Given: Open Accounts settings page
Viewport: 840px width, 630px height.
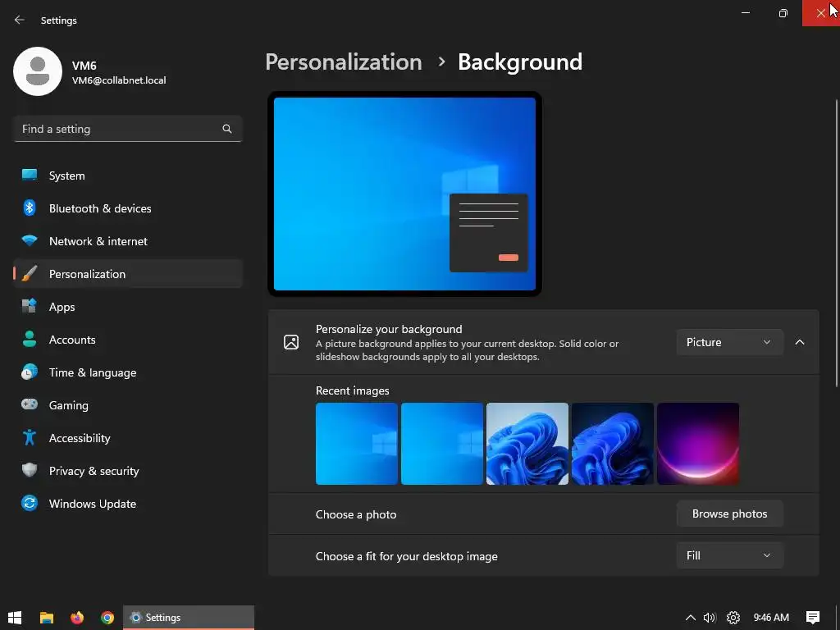Looking at the screenshot, I should (129, 339).
